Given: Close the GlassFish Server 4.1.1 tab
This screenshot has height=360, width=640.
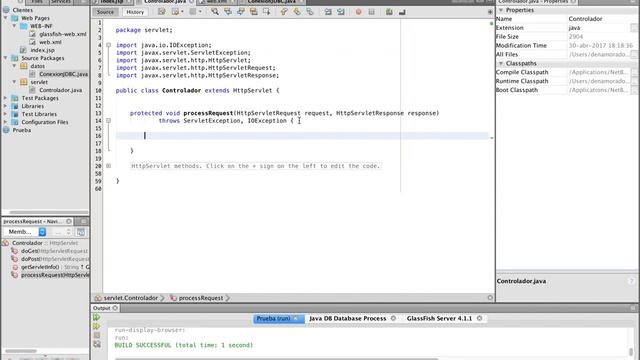Looking at the screenshot, I should pos(480,318).
